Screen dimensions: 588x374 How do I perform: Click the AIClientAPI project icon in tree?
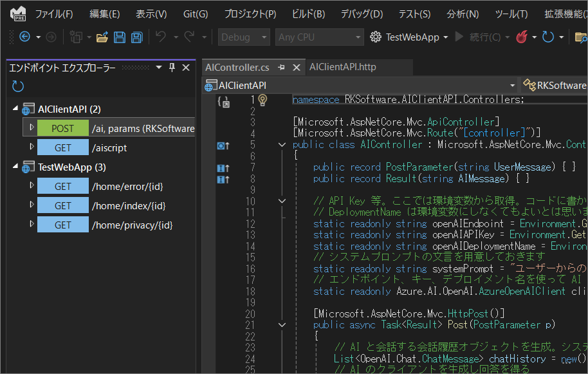tap(28, 109)
